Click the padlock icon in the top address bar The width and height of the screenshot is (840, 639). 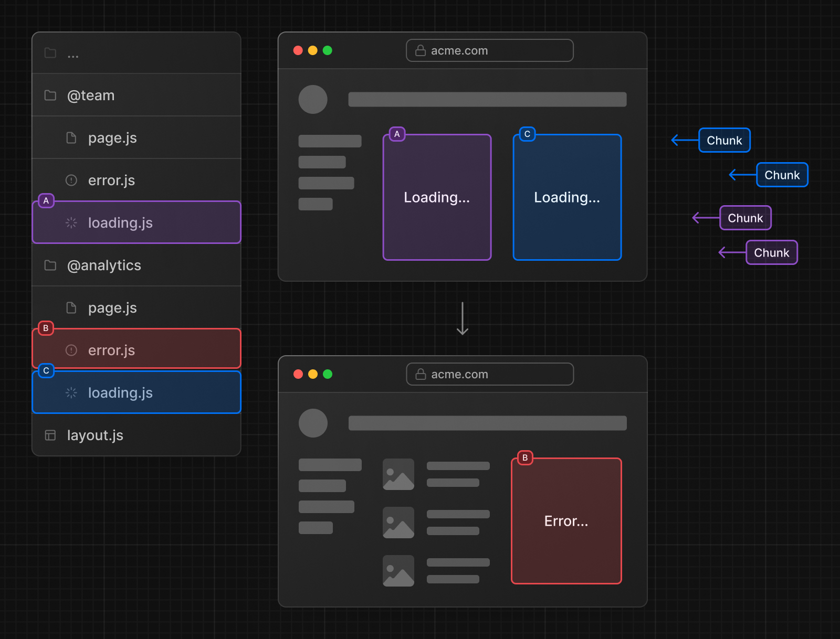[x=419, y=50]
